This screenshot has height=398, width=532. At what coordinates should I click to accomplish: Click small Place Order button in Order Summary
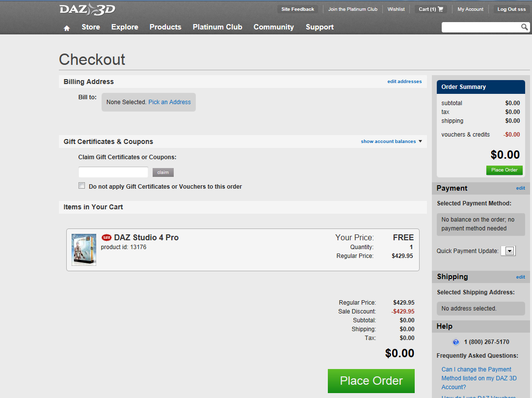point(504,170)
